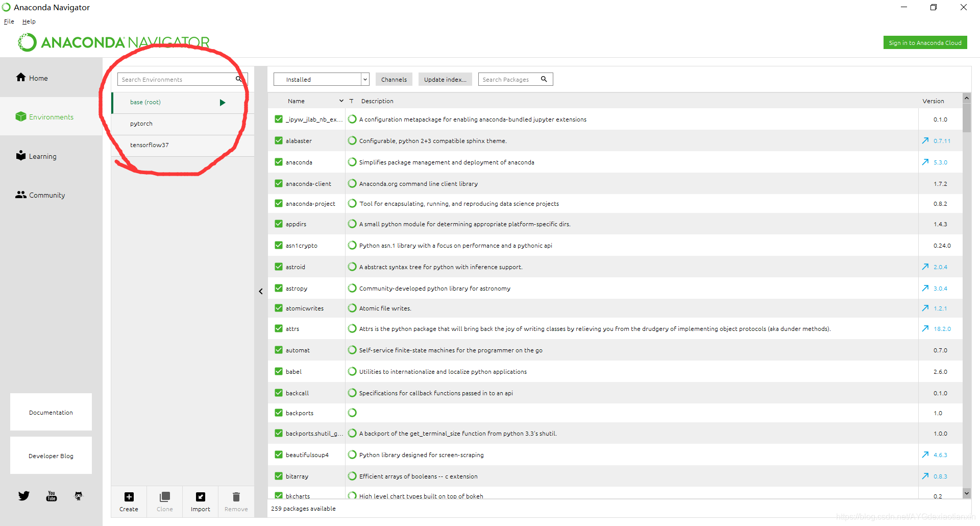Screen dimensions: 980x526
Task: Click the scrollbar up arrow
Action: [967, 98]
